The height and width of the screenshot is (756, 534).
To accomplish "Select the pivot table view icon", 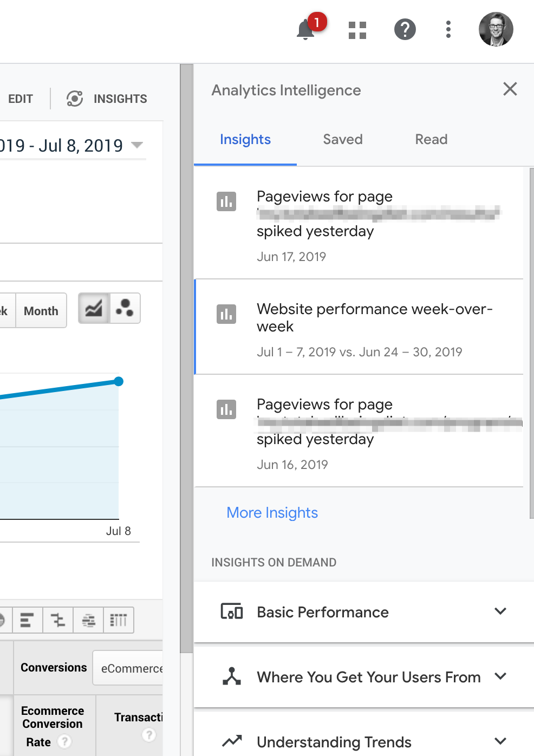I will (119, 620).
